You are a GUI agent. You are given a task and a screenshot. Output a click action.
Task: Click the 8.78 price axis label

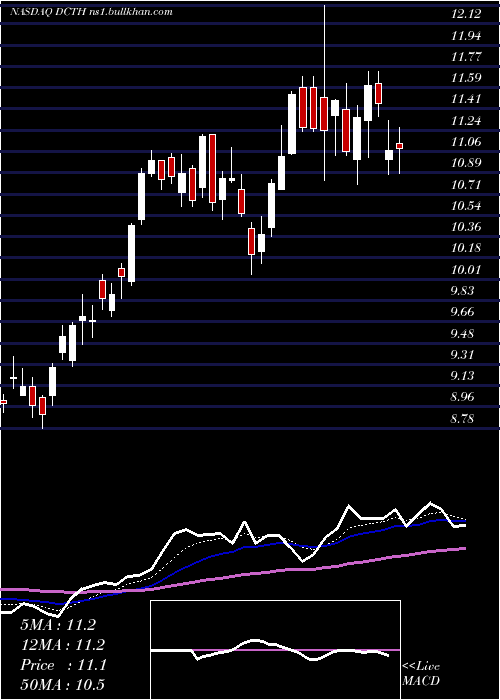coord(460,418)
